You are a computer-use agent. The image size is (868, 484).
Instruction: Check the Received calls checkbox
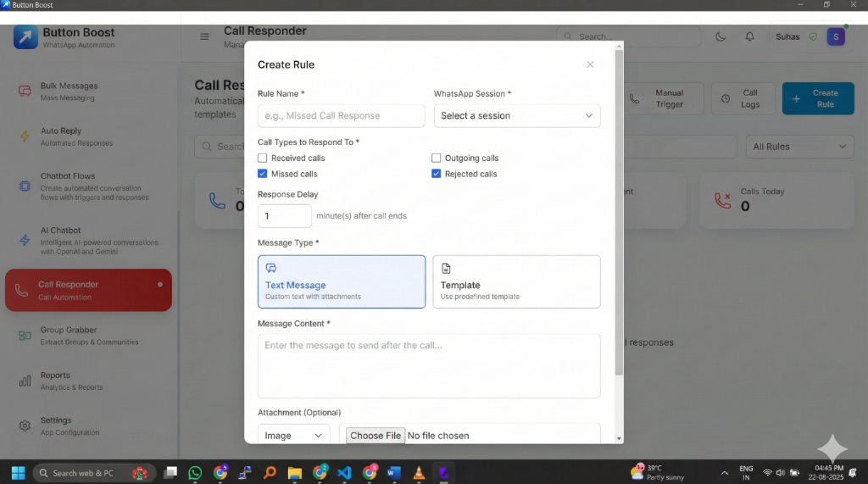263,158
